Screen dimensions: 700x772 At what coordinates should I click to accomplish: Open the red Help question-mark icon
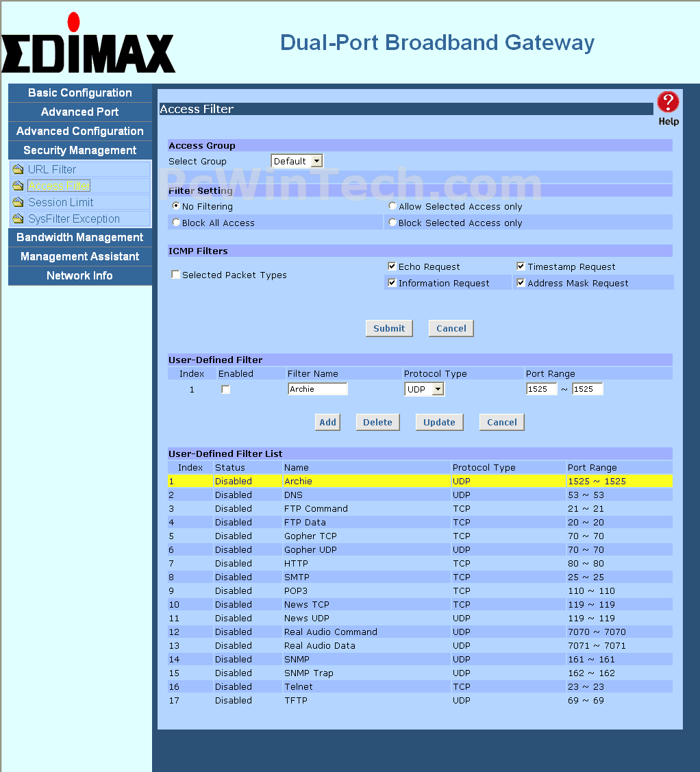[x=668, y=103]
